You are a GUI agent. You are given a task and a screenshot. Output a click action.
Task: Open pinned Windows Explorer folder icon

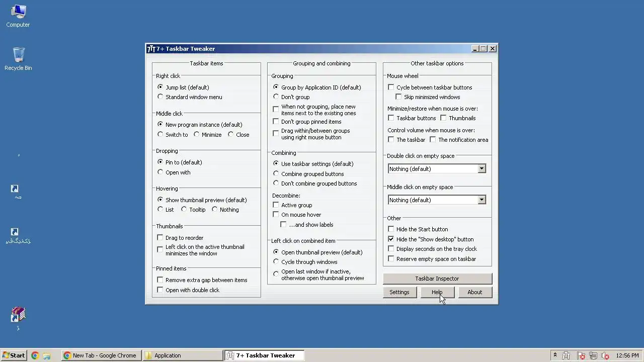pos(47,355)
